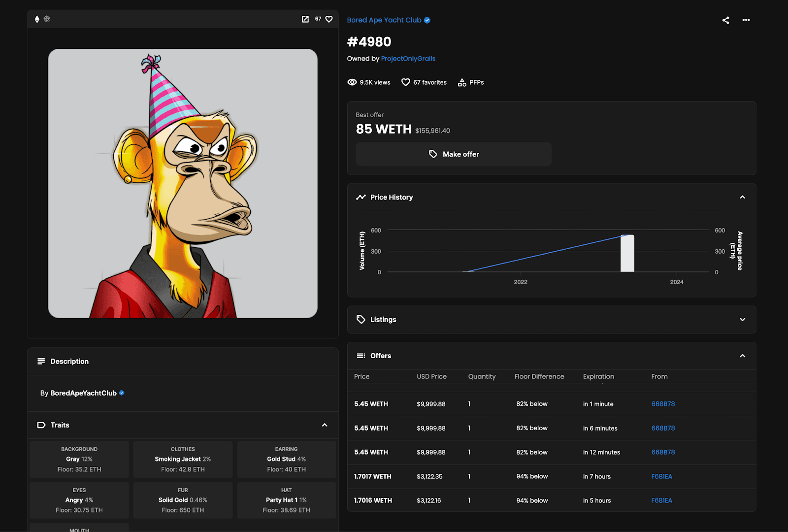Viewport: 788px width, 532px height.
Task: Click the Price column header in Offers
Action: pyautogui.click(x=361, y=376)
